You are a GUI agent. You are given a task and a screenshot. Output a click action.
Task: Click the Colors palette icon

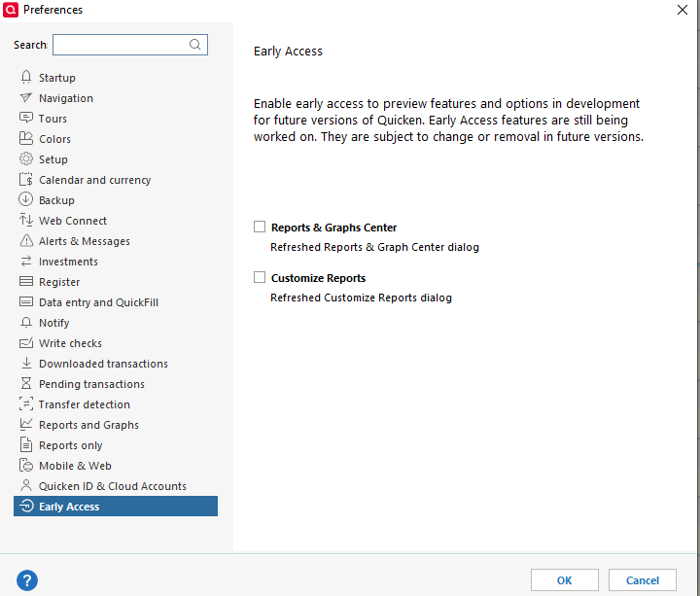coord(26,138)
